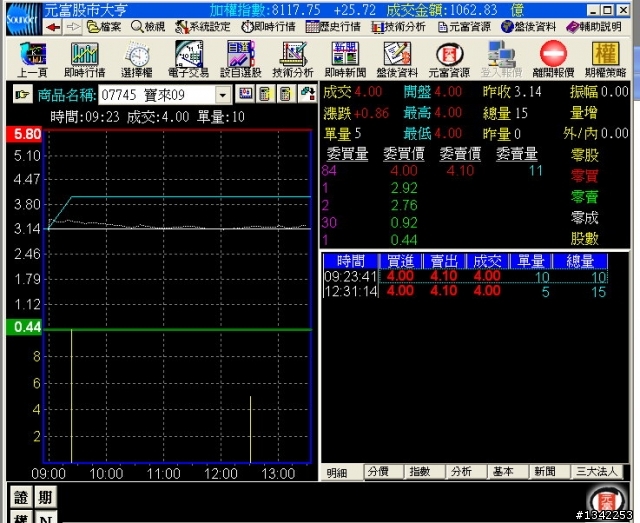Click the 單量 column header in the detail table
This screenshot has height=523, width=640.
[x=531, y=261]
